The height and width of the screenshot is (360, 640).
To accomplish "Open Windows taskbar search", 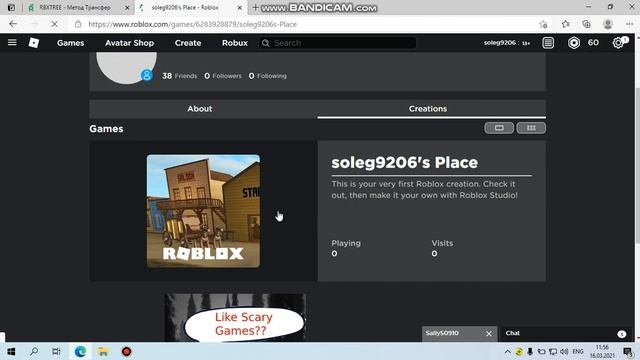I will coord(34,351).
